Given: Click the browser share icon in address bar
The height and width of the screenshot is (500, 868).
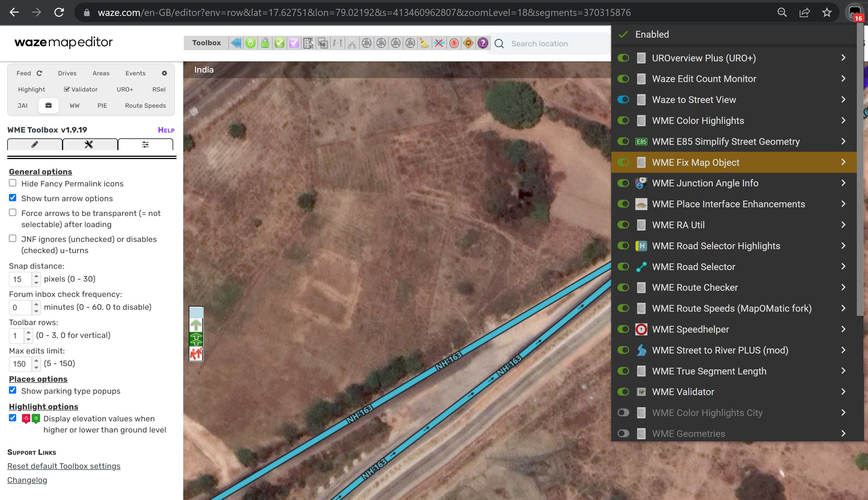Looking at the screenshot, I should tap(804, 13).
